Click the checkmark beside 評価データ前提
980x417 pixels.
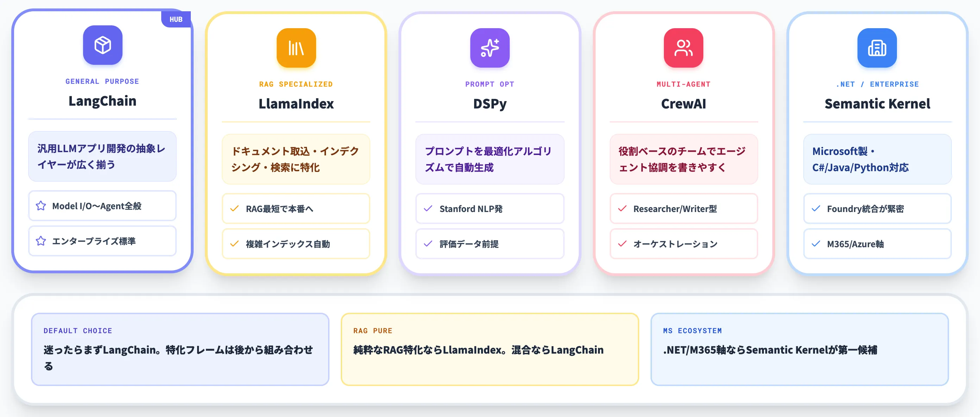pos(428,243)
